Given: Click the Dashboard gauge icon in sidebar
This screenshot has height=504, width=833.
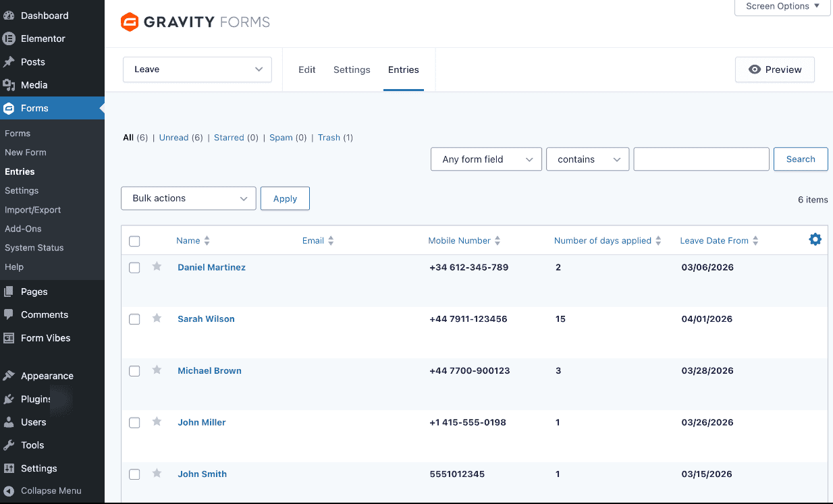Looking at the screenshot, I should tap(9, 16).
